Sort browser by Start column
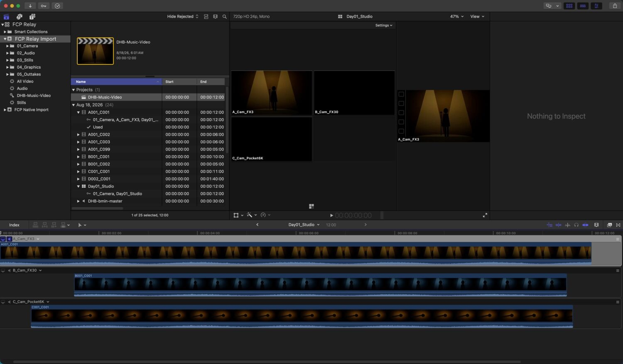This screenshot has width=623, height=364. pos(179,82)
